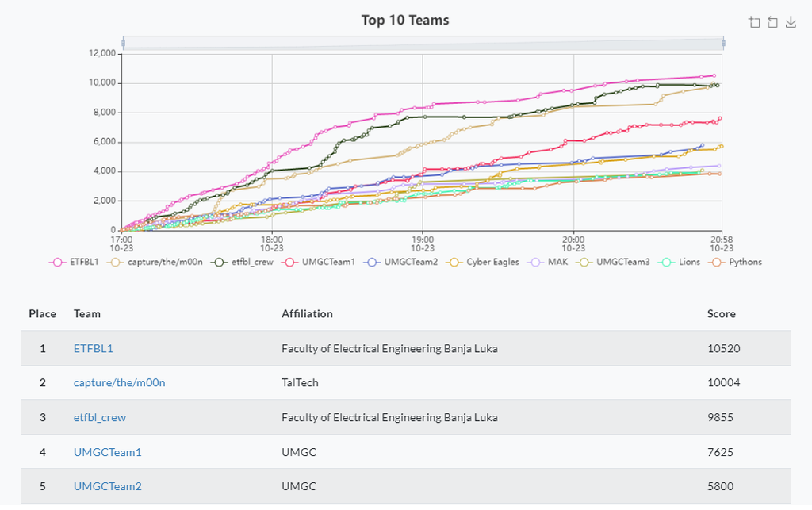Open UMGCTeam1 team profile link
The height and width of the screenshot is (510, 812).
(107, 453)
